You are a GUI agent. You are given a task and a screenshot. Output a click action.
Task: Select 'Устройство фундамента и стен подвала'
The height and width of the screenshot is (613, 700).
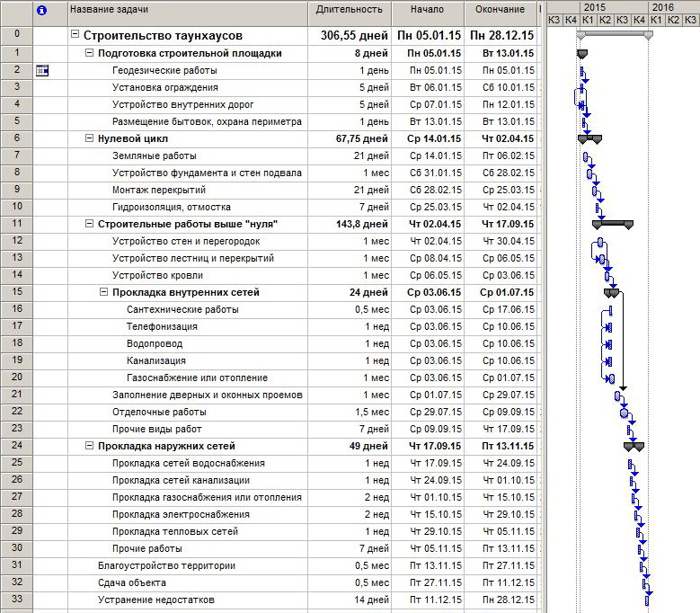click(208, 173)
